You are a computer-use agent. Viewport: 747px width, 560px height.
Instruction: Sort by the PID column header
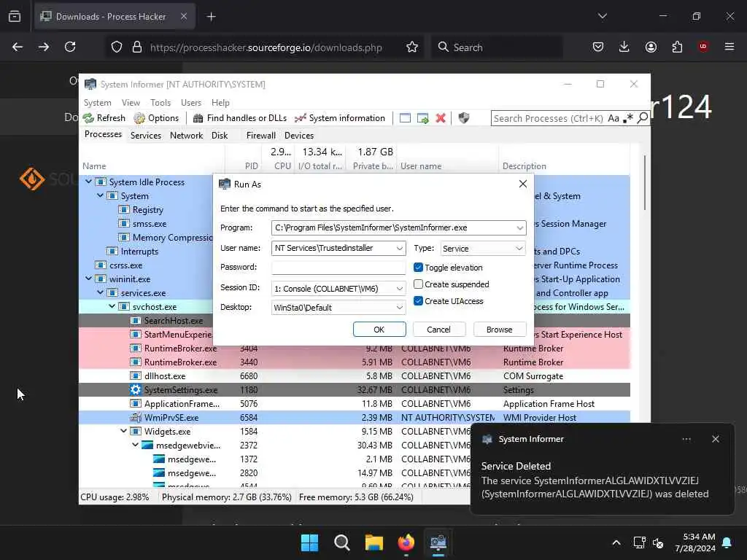point(251,166)
